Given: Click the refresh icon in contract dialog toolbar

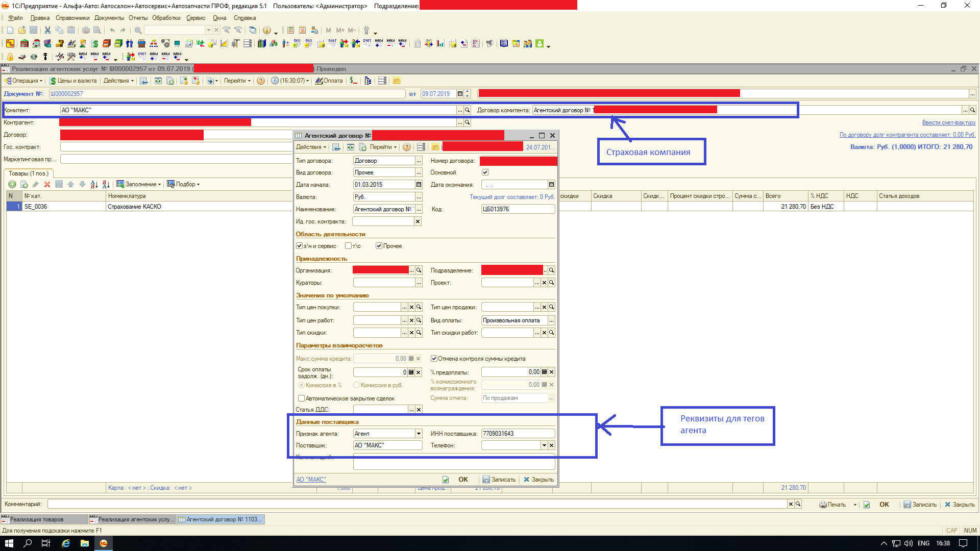Looking at the screenshot, I should [351, 147].
